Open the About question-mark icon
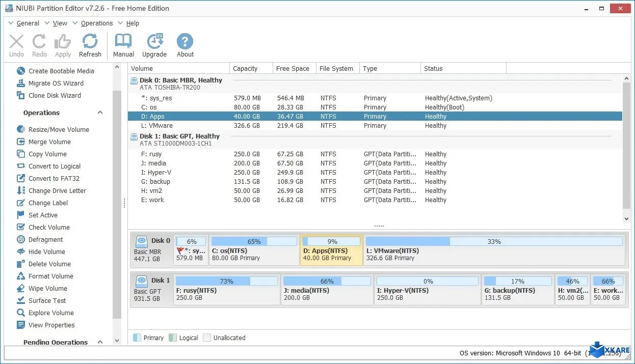635x364 pixels. coord(185,42)
